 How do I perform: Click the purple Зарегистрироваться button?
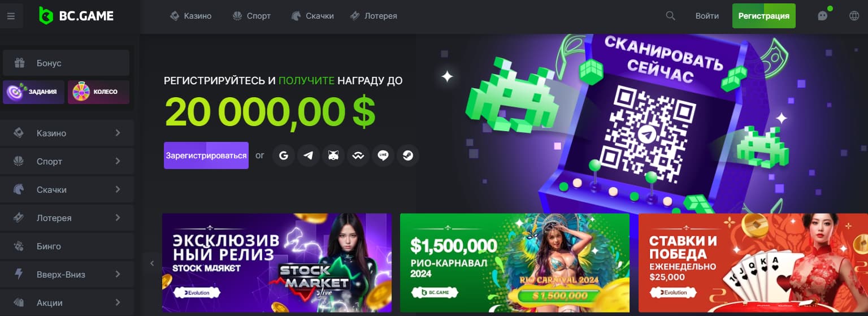206,155
